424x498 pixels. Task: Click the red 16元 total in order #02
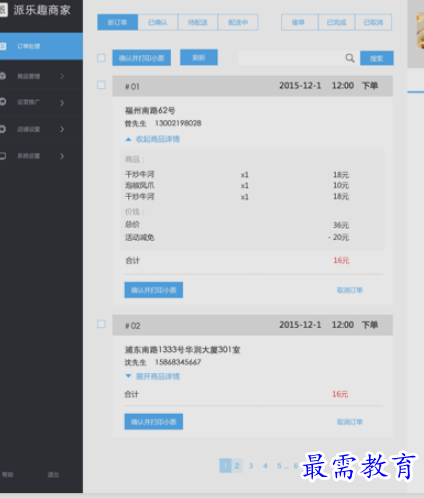(x=340, y=394)
